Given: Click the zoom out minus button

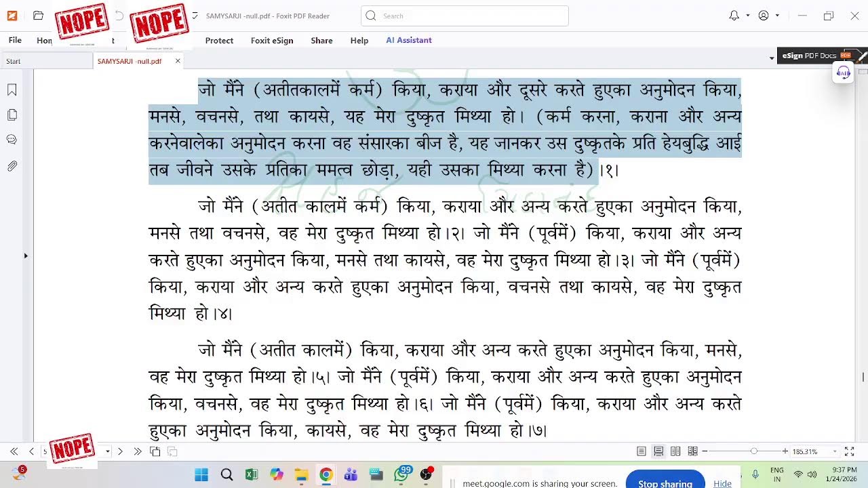Looking at the screenshot, I should [x=705, y=451].
